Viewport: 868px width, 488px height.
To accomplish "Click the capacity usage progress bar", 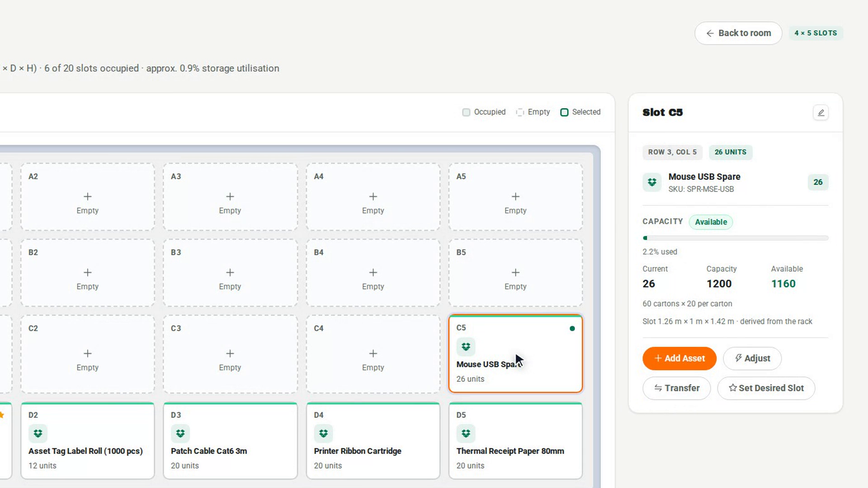I will [736, 238].
